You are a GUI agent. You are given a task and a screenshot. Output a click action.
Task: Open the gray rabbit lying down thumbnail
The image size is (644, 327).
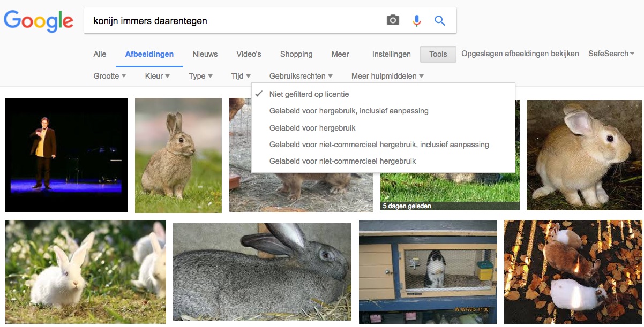point(262,272)
